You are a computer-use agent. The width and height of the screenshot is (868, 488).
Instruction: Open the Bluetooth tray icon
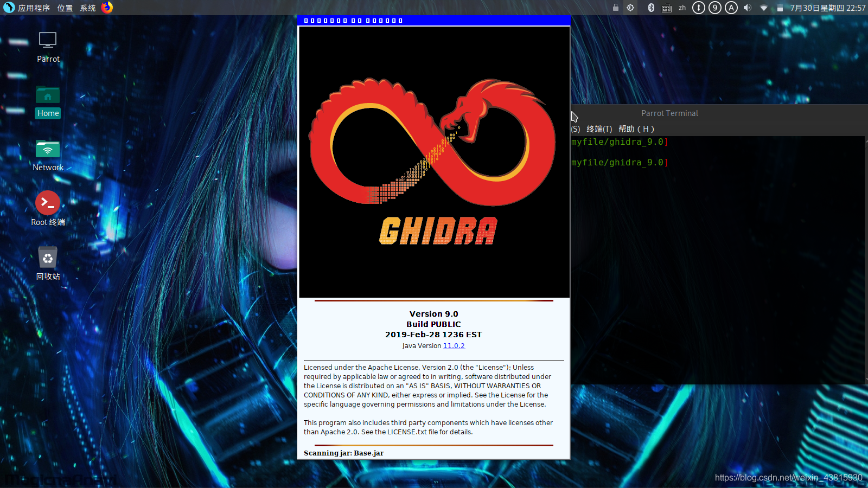coord(651,8)
